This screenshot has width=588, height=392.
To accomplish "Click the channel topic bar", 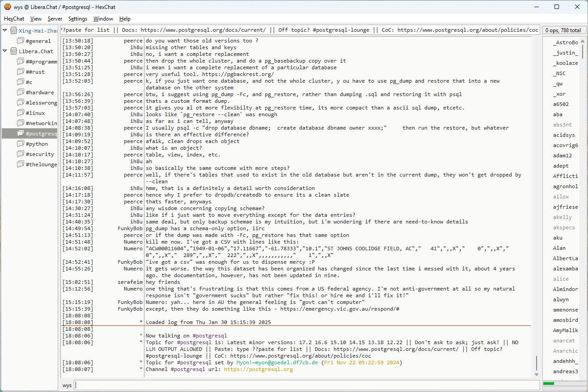I will (300, 30).
